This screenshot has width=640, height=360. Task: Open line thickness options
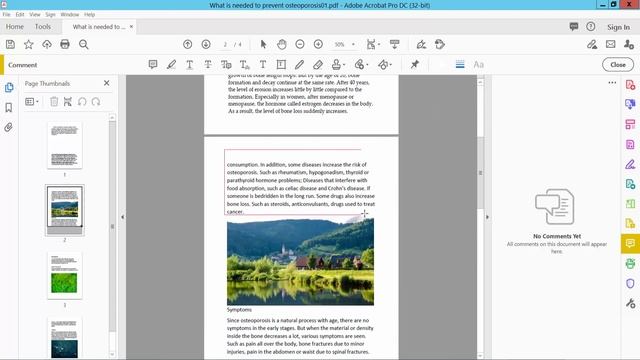coord(460,64)
